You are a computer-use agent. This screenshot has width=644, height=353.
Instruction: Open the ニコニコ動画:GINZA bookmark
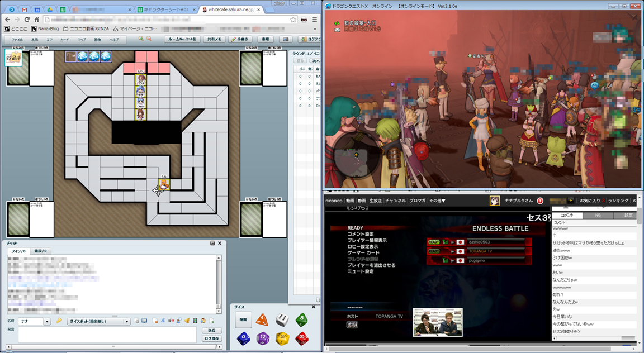coord(86,28)
